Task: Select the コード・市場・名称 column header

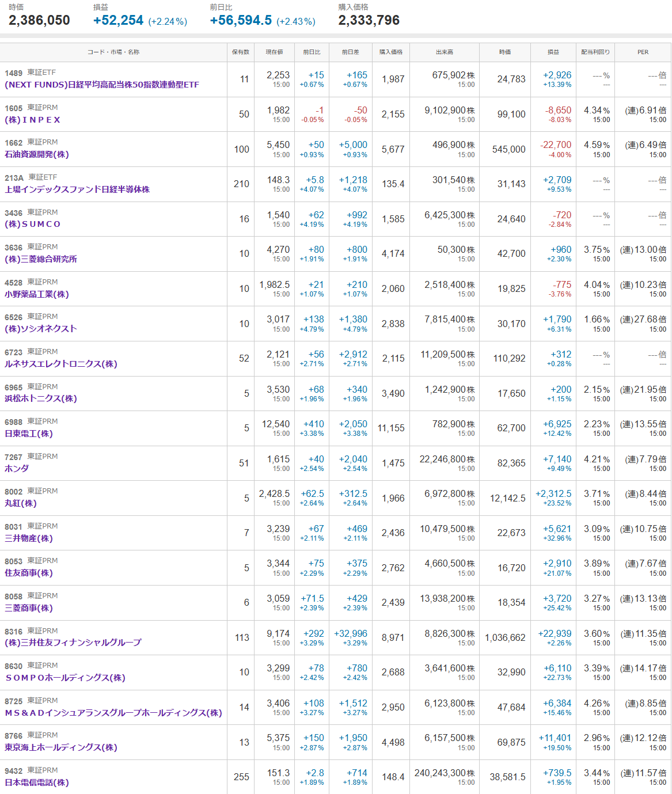Action: click(113, 52)
